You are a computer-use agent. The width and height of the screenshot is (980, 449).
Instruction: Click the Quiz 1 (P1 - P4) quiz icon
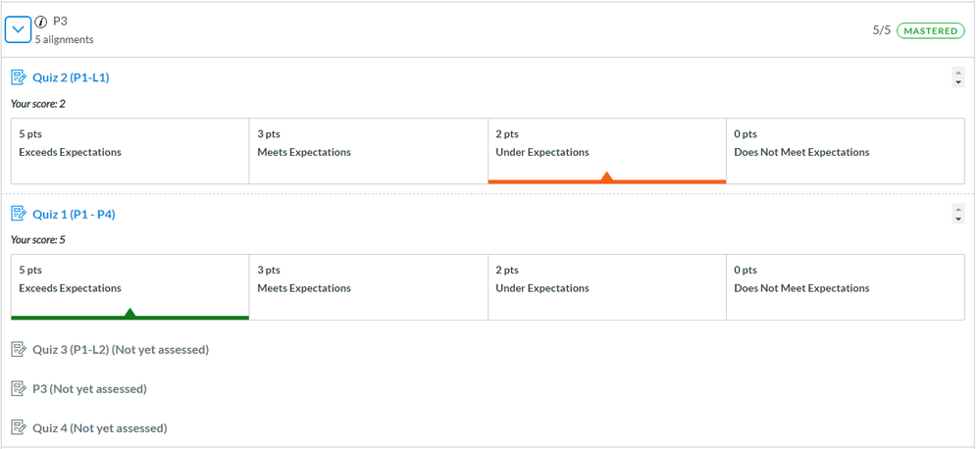point(19,214)
